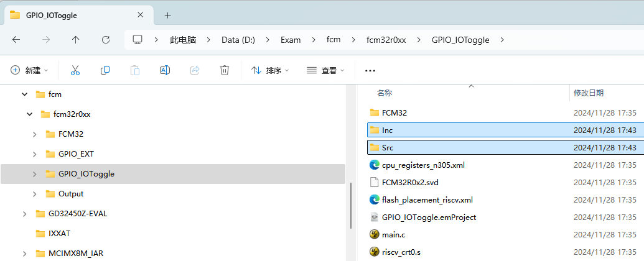This screenshot has width=644, height=261.
Task: Open the New (新建) dropdown
Action: click(x=29, y=70)
